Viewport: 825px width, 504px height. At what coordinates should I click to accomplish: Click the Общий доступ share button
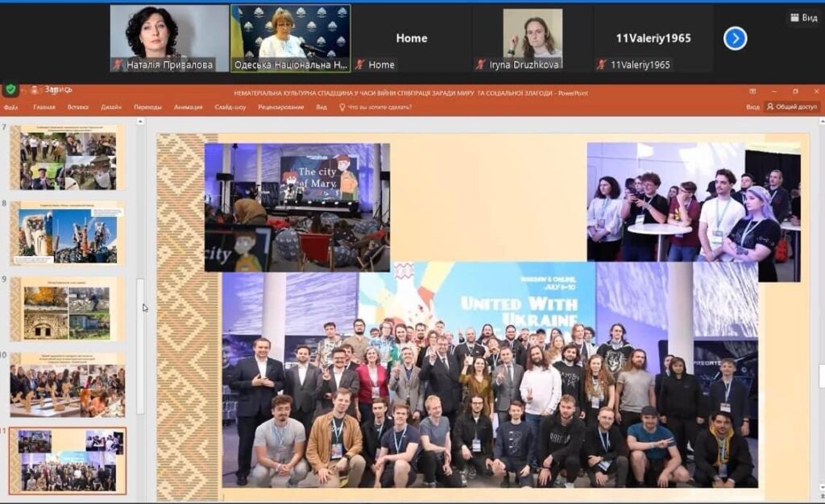click(792, 107)
